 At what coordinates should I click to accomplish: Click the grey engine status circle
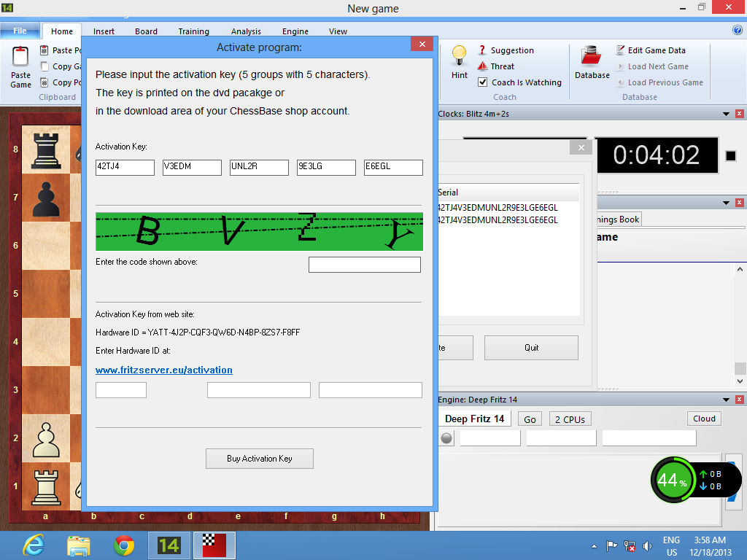click(446, 438)
